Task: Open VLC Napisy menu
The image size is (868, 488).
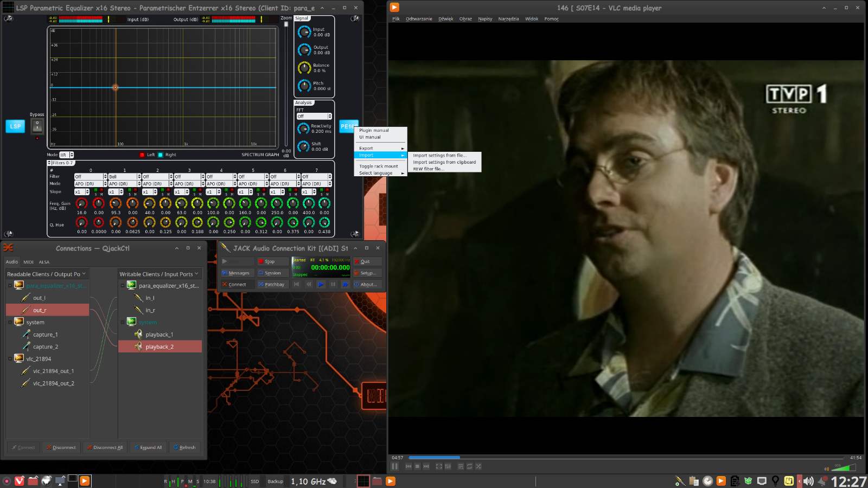Action: point(485,18)
